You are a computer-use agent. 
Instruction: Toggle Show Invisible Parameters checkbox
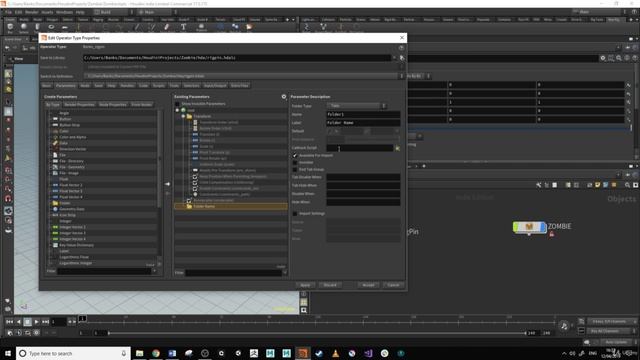pos(177,104)
